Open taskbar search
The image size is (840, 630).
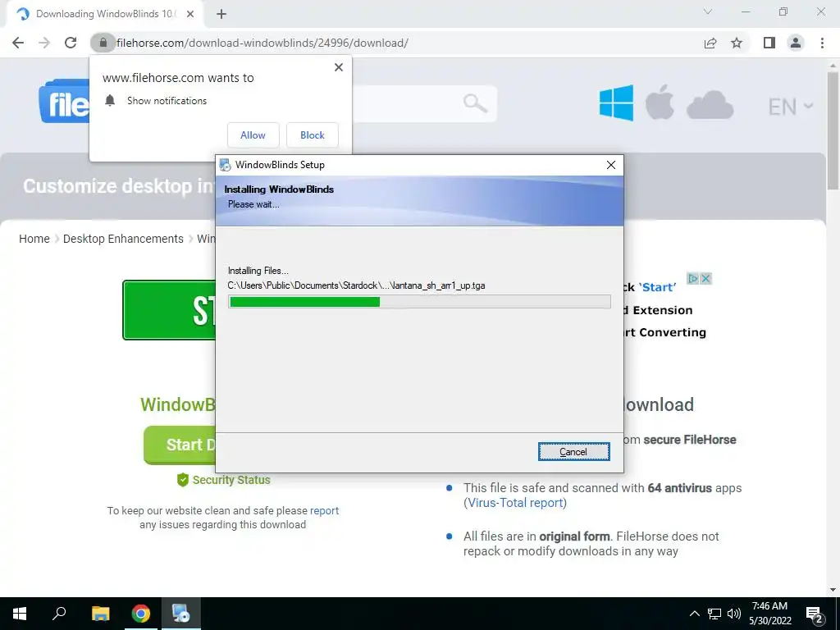coord(59,614)
